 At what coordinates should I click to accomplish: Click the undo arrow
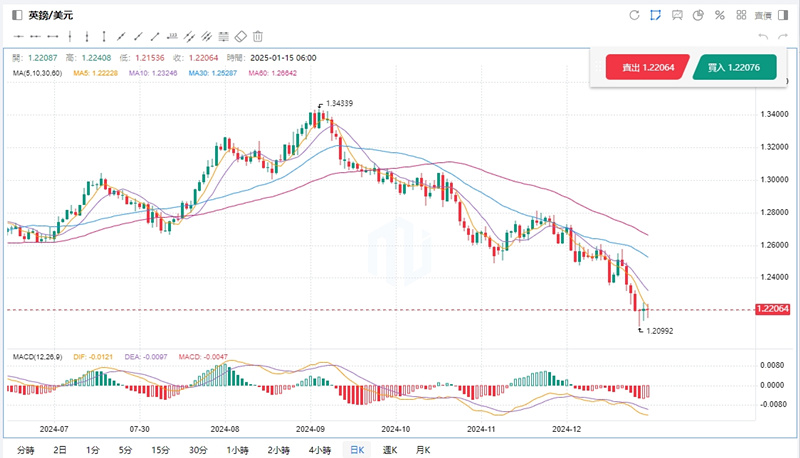[x=763, y=36]
